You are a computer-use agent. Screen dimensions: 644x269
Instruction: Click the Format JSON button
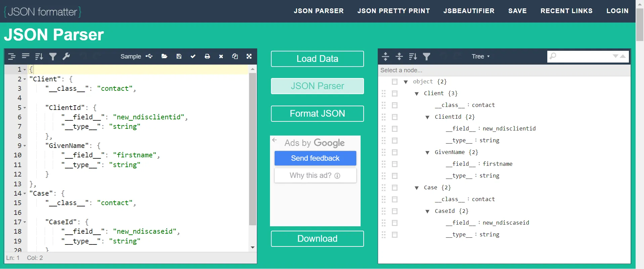317,114
